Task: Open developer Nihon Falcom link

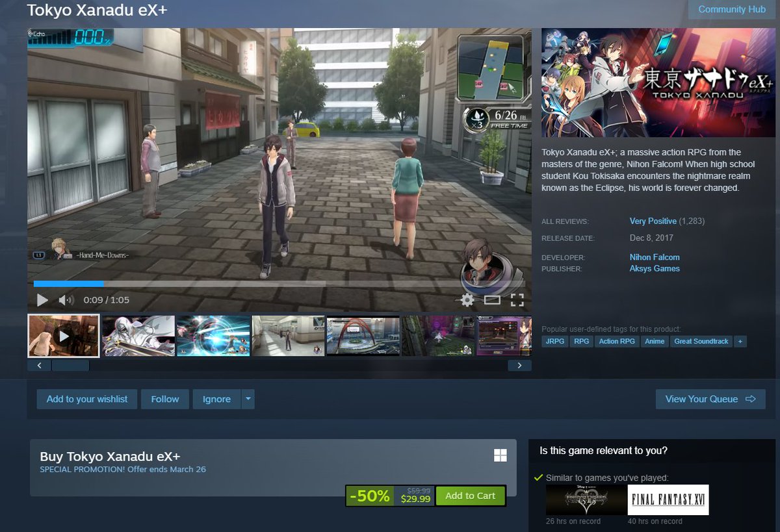Action: pos(655,257)
